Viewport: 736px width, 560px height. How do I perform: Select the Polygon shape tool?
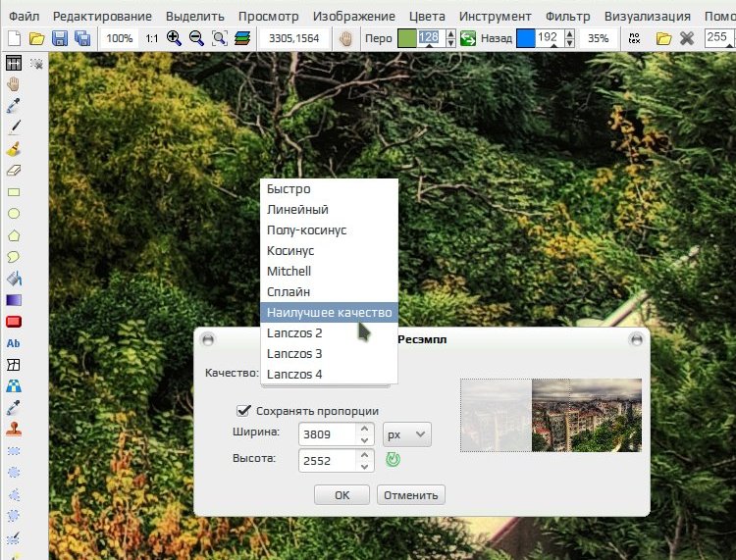pos(14,235)
